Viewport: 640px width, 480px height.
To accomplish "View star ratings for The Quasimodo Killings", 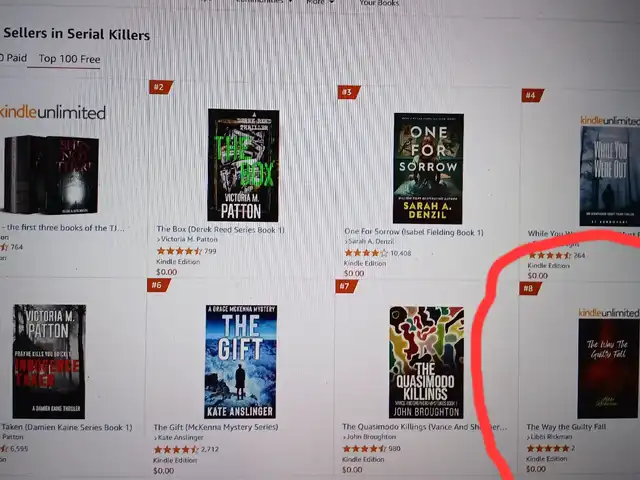I will coord(364,449).
